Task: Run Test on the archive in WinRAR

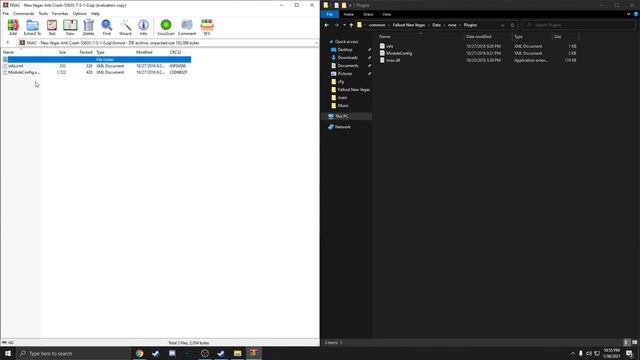Action: 52,27
